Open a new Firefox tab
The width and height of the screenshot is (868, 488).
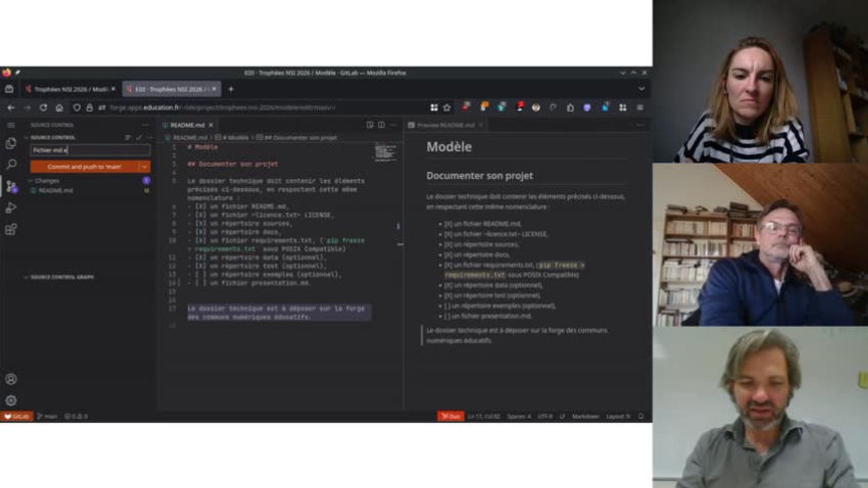point(231,89)
